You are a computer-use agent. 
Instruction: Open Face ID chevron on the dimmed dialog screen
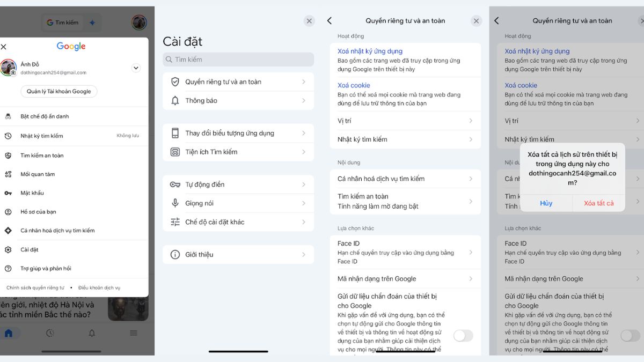click(x=638, y=252)
